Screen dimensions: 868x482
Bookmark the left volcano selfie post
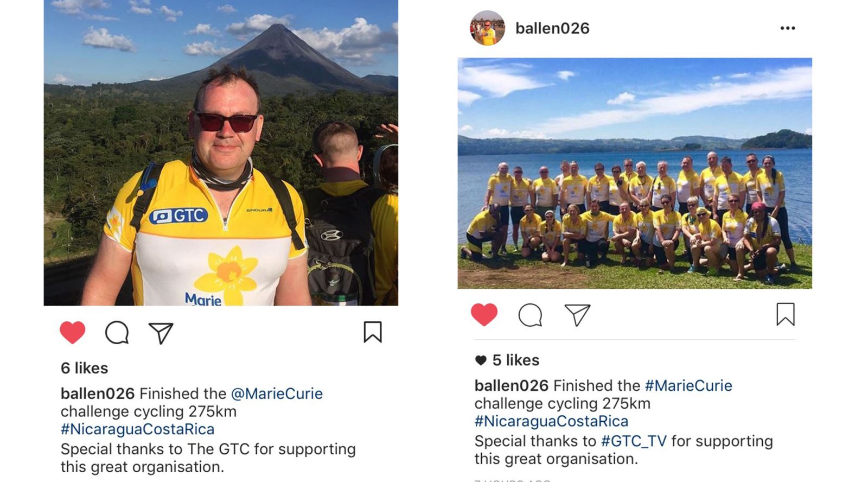(373, 332)
